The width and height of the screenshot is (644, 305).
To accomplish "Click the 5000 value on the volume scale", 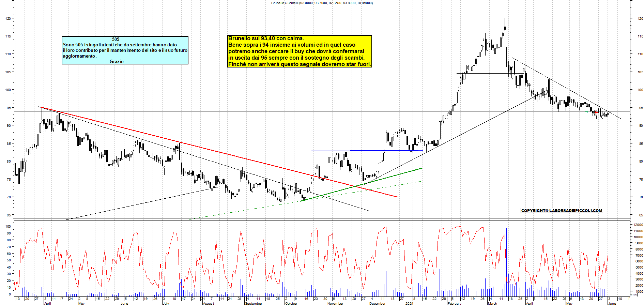I will [x=639, y=268].
